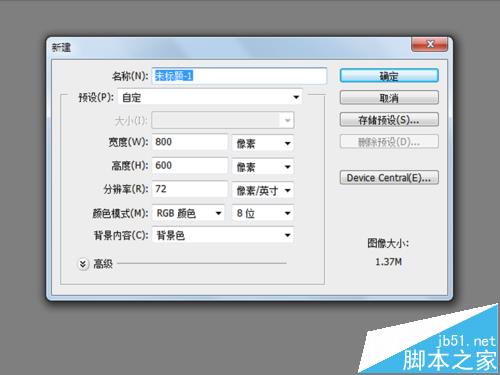Click the 1.37M image size value
The image size is (500, 375).
388,262
